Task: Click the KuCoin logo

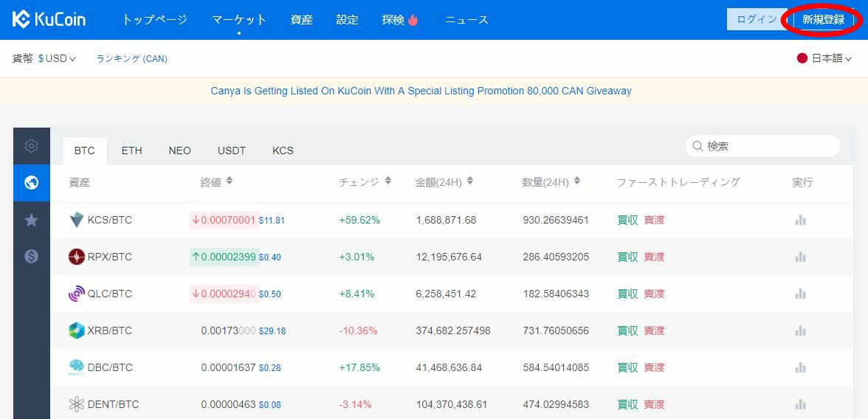Action: click(49, 20)
